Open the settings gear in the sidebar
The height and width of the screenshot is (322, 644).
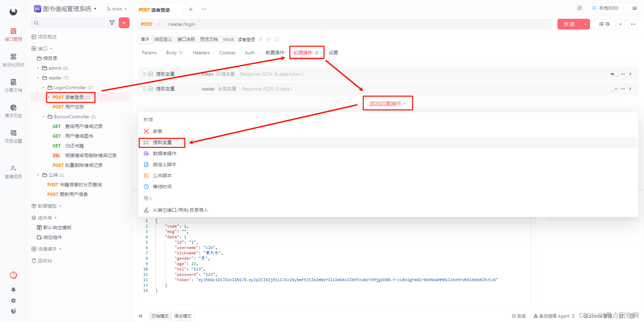[x=13, y=301]
